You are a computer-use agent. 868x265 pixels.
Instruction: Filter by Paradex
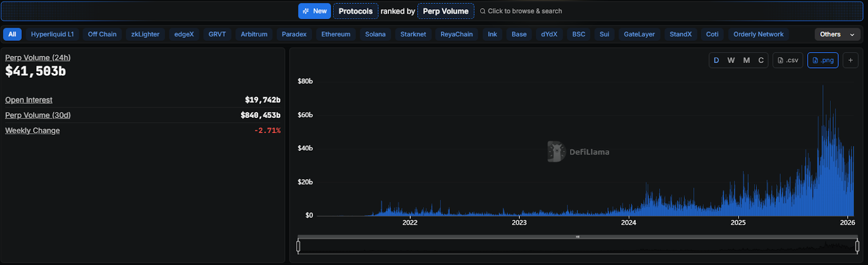pyautogui.click(x=294, y=34)
